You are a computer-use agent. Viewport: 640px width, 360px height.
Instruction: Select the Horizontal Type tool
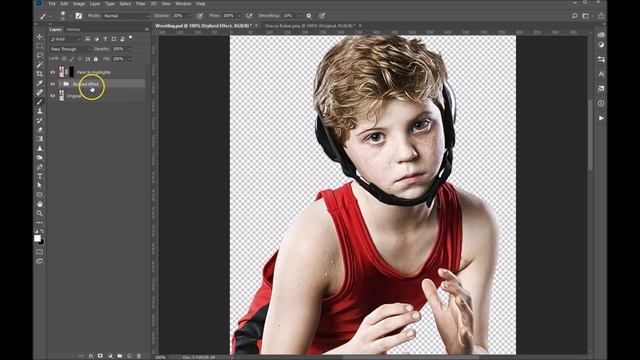coord(40,176)
